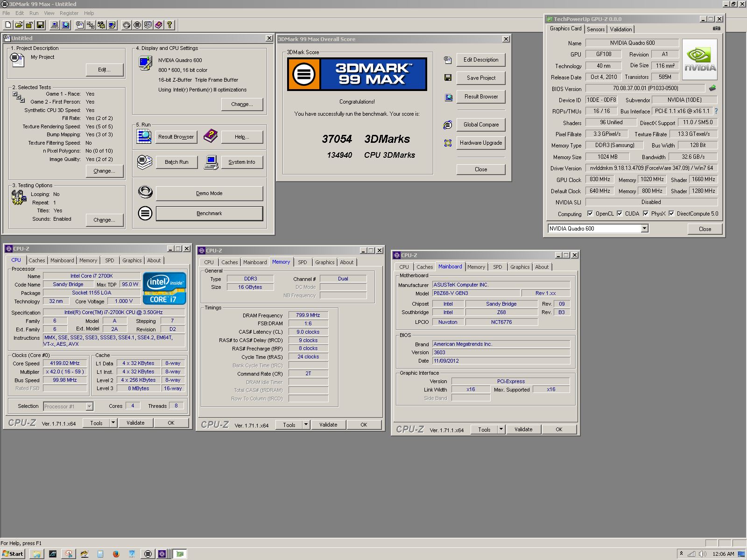Open the SPD tab in Memory CPU-Z window
The height and width of the screenshot is (560, 747).
point(303,262)
